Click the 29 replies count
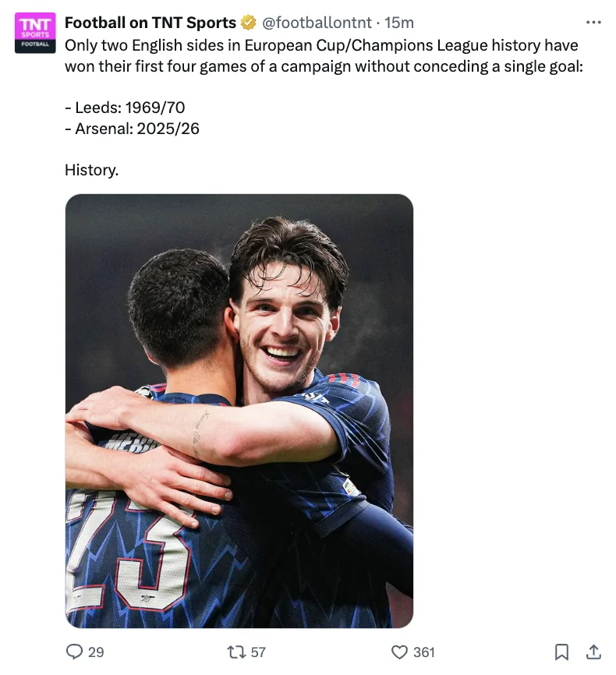Screen dimensions: 616x675 coord(96,652)
